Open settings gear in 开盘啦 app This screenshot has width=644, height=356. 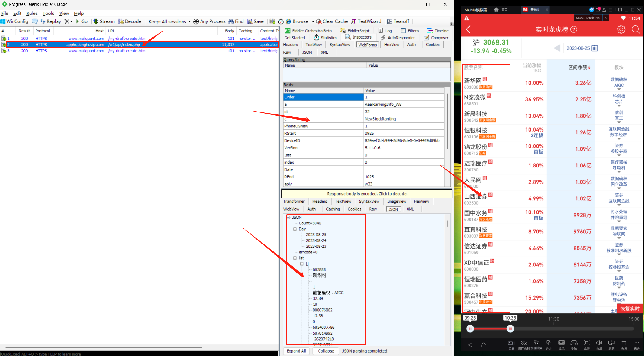[621, 29]
